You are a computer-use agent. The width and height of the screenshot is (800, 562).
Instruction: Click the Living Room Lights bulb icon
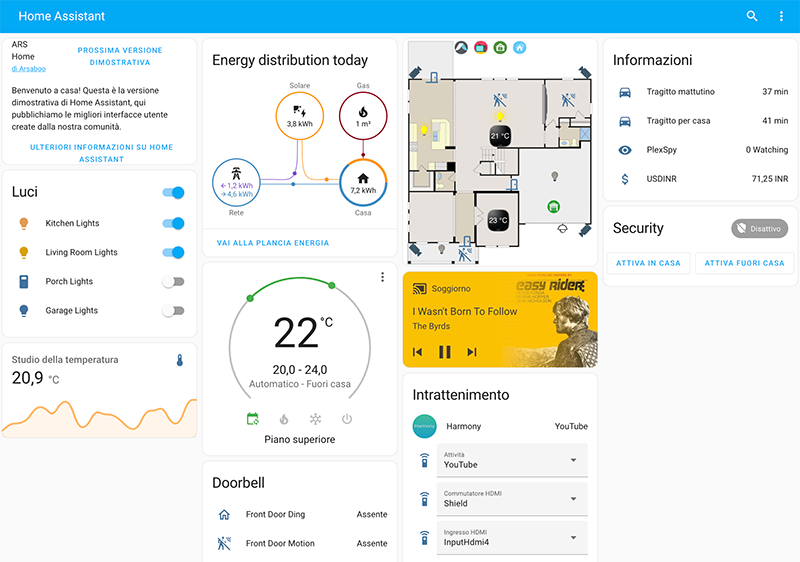click(23, 252)
